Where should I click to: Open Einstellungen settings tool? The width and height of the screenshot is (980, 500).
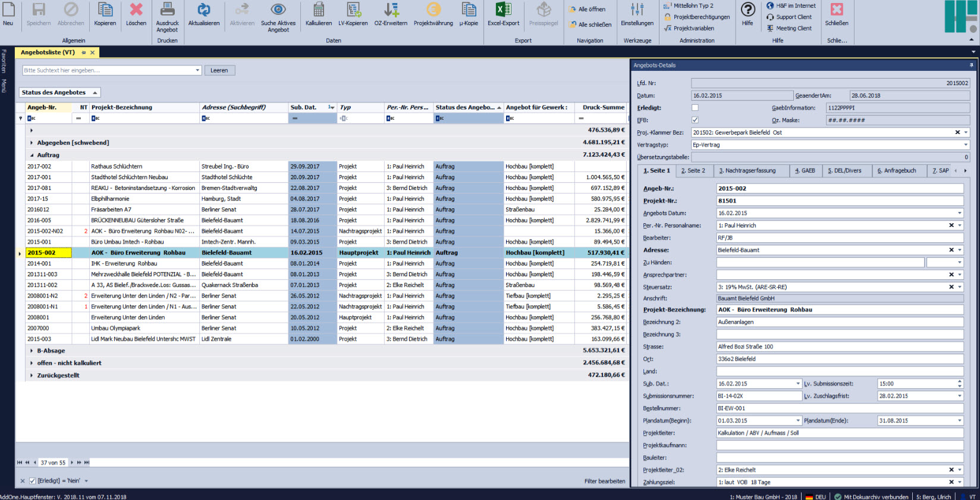(x=637, y=10)
